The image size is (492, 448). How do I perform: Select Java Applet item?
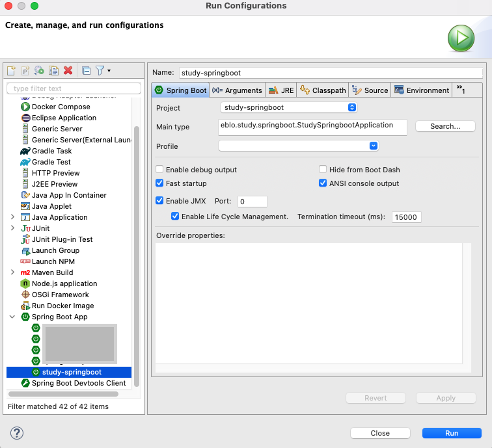tap(46, 206)
